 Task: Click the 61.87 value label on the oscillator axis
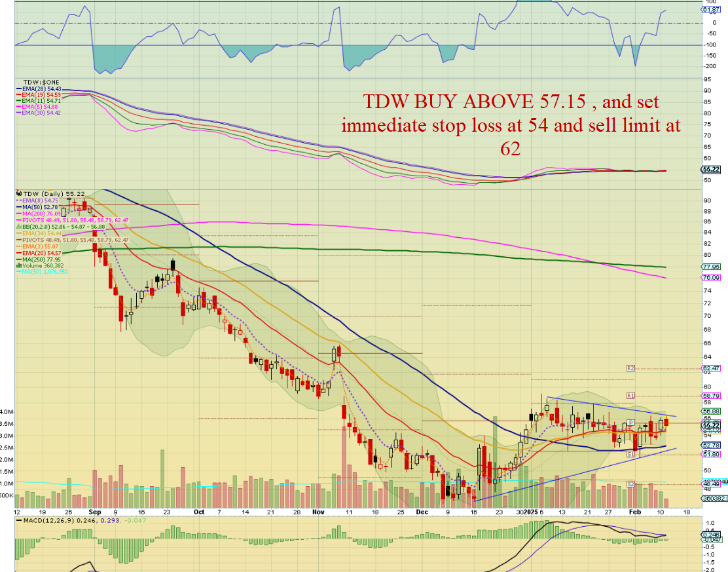[711, 9]
